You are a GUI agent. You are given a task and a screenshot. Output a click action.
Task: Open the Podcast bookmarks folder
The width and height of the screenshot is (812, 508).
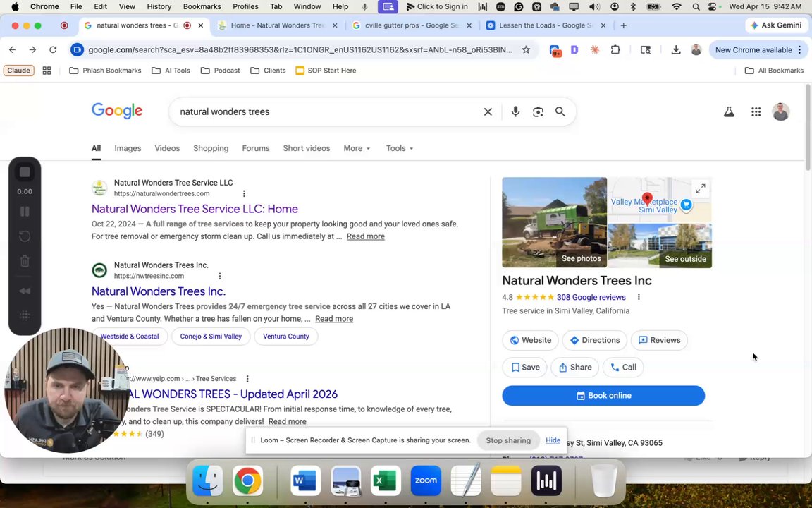(220, 71)
